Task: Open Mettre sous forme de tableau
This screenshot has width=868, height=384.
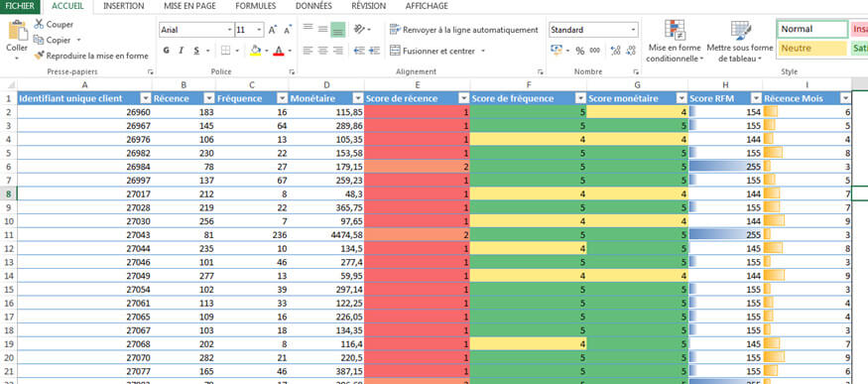Action: [740, 42]
